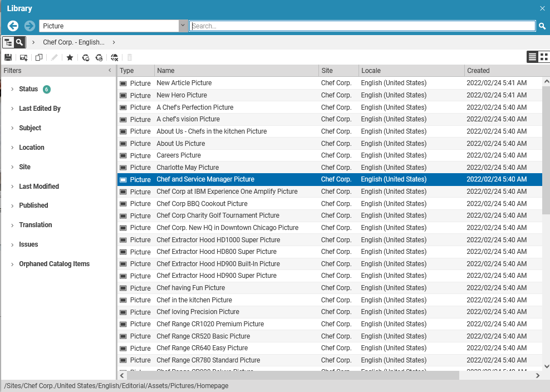Click the Unpublish globe icon on the toolbar
This screenshot has height=392, width=550.
[115, 57]
